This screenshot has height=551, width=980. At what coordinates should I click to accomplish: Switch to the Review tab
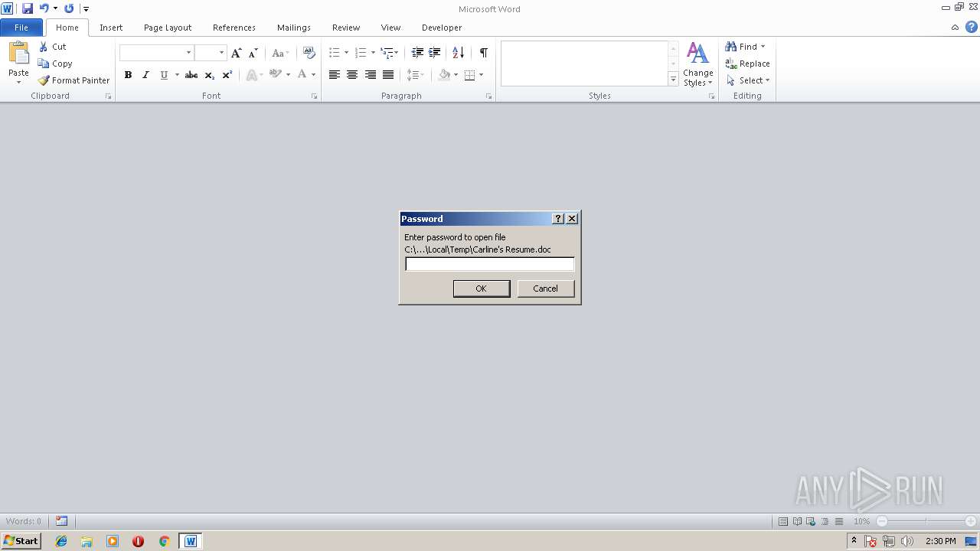coord(346,28)
